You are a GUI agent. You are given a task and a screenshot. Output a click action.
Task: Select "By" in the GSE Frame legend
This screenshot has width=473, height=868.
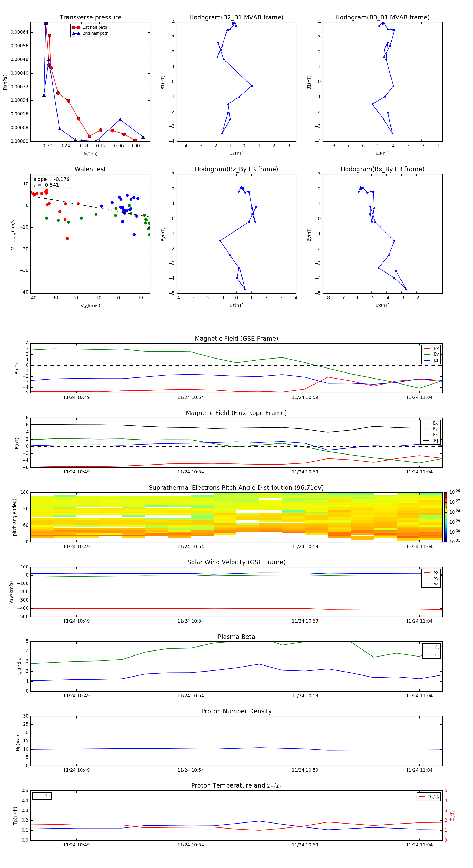(x=431, y=354)
